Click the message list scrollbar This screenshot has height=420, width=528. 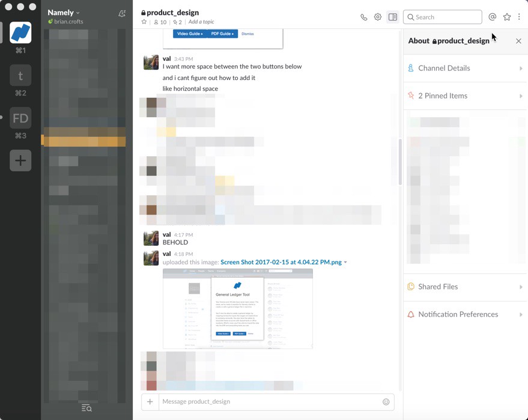coord(400,162)
